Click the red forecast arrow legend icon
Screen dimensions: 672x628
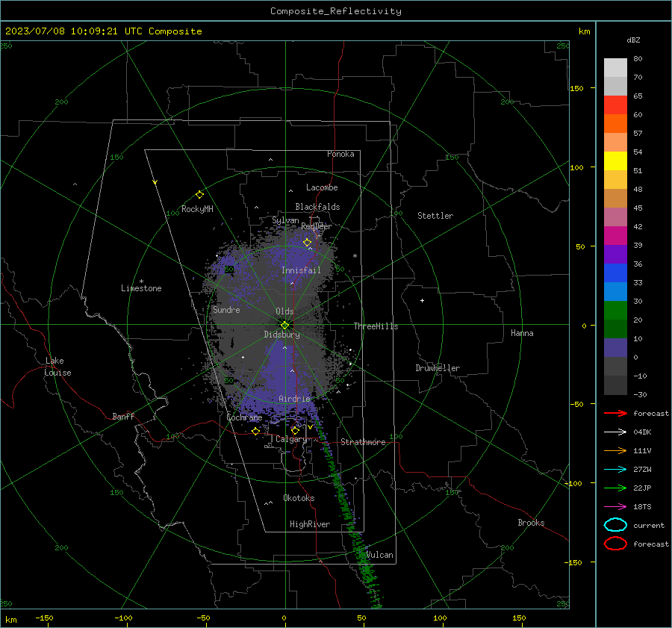(615, 413)
